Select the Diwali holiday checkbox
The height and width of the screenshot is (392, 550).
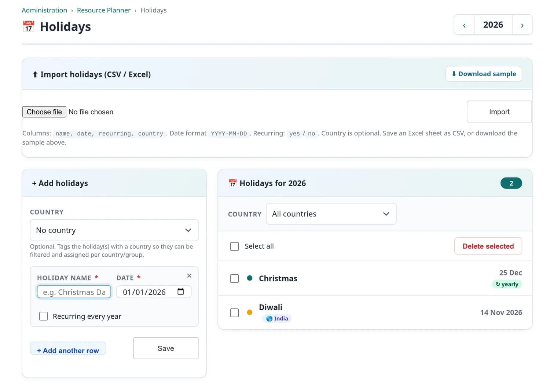(234, 312)
